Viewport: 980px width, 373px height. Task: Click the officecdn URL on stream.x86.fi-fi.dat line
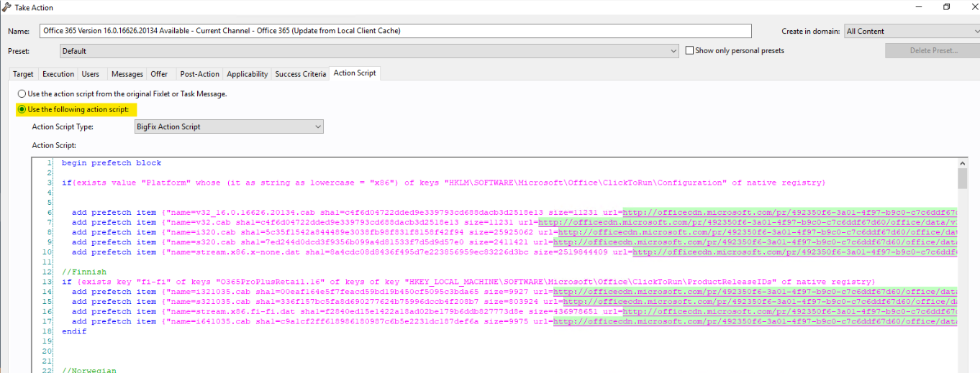(x=789, y=312)
